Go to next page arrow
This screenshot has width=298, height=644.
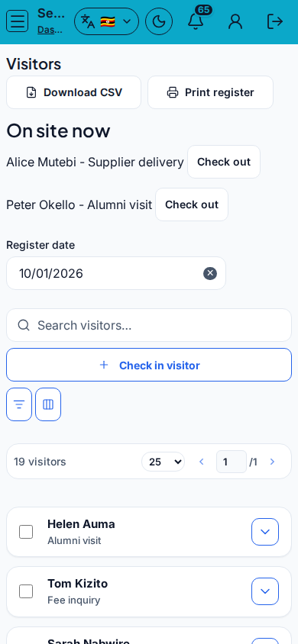tap(272, 462)
